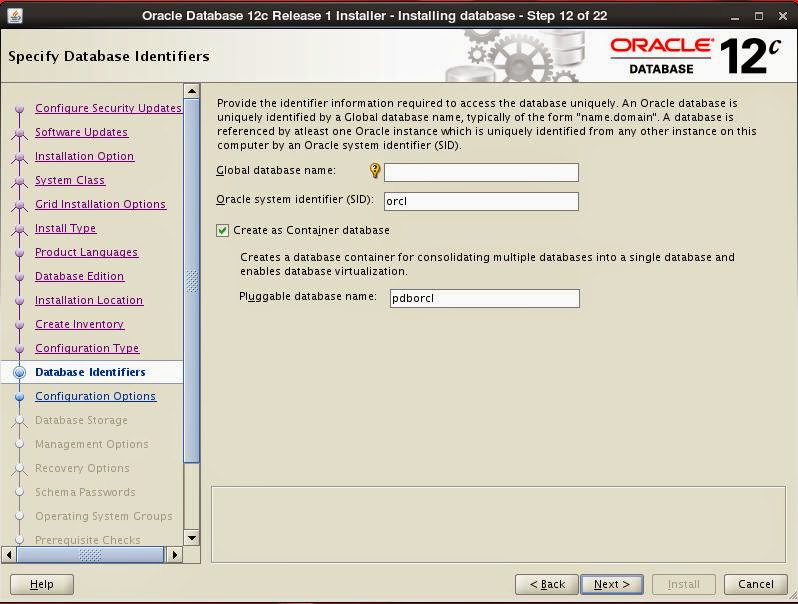Open the Installation Option step

click(x=84, y=156)
